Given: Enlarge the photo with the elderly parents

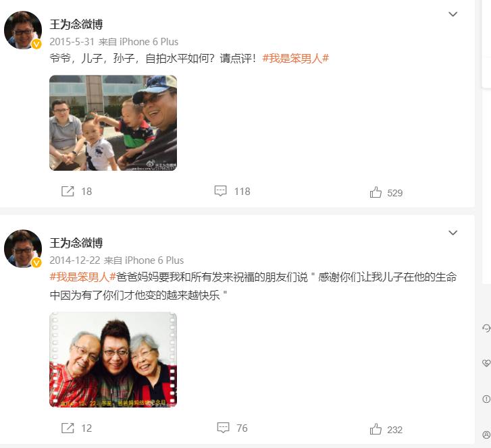Looking at the screenshot, I should click(x=113, y=360).
